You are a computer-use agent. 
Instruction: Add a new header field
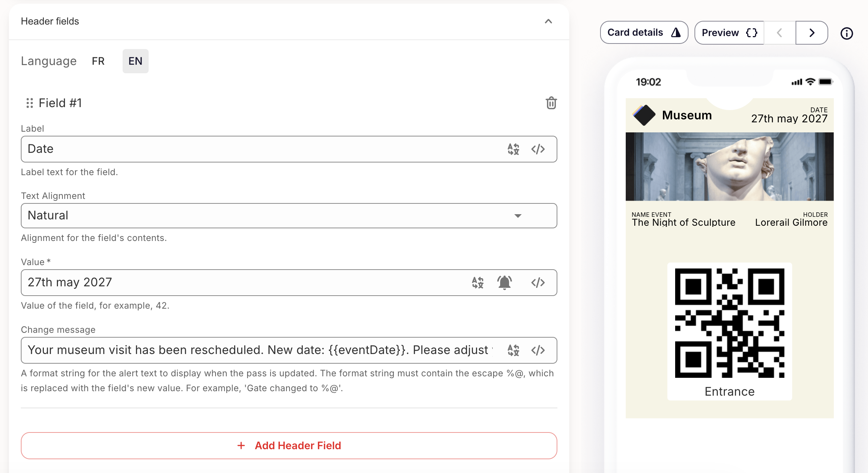[x=289, y=445]
